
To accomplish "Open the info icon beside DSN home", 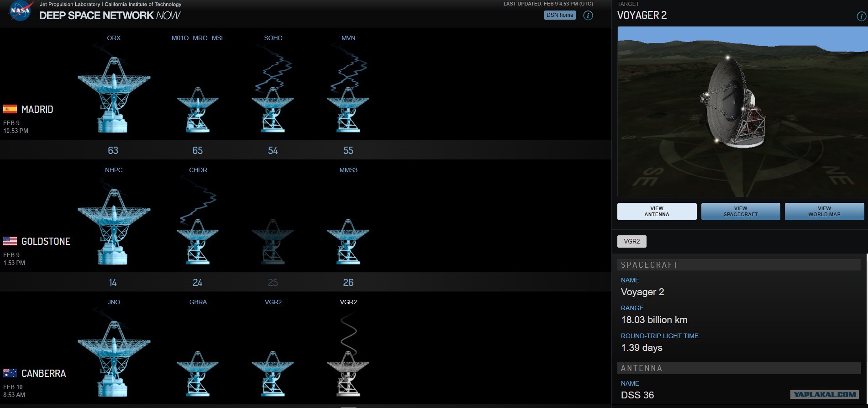I will tap(588, 15).
